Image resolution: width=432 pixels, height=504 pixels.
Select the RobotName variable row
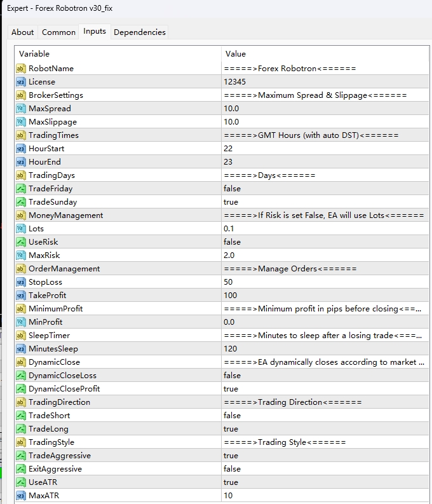point(222,69)
